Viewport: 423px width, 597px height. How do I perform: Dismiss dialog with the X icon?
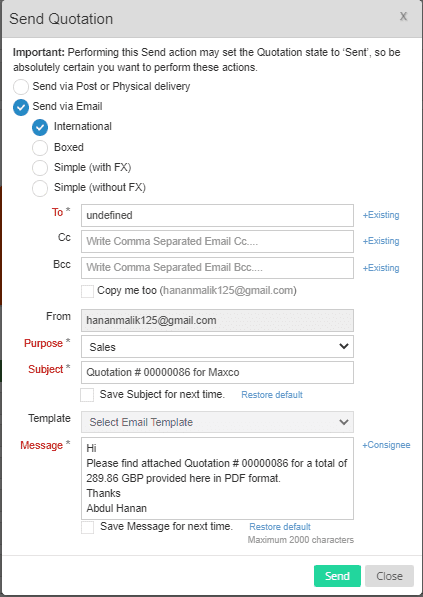(403, 16)
